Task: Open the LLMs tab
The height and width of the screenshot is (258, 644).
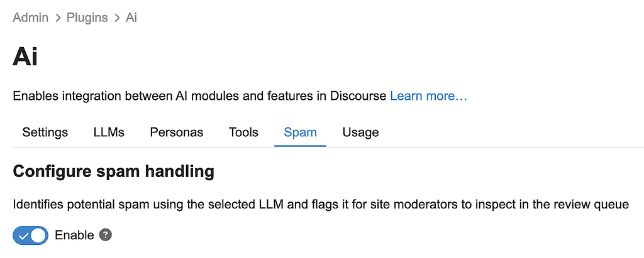Action: click(109, 132)
